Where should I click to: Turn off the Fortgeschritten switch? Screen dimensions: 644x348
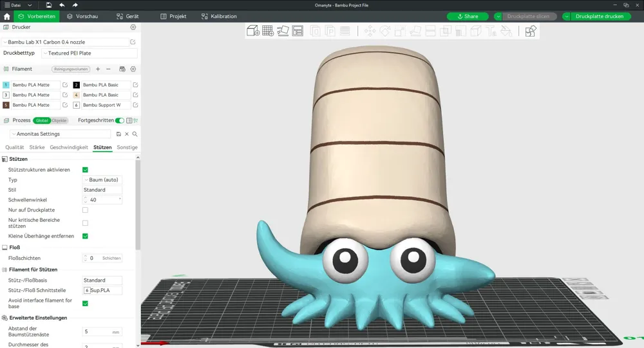coord(120,120)
